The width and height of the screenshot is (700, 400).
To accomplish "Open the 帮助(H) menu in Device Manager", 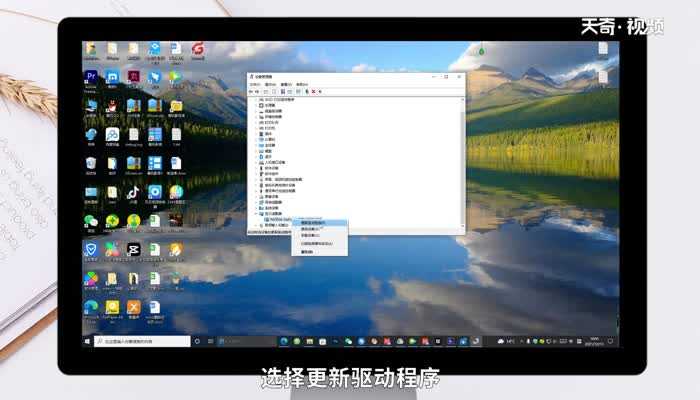I will (x=302, y=84).
